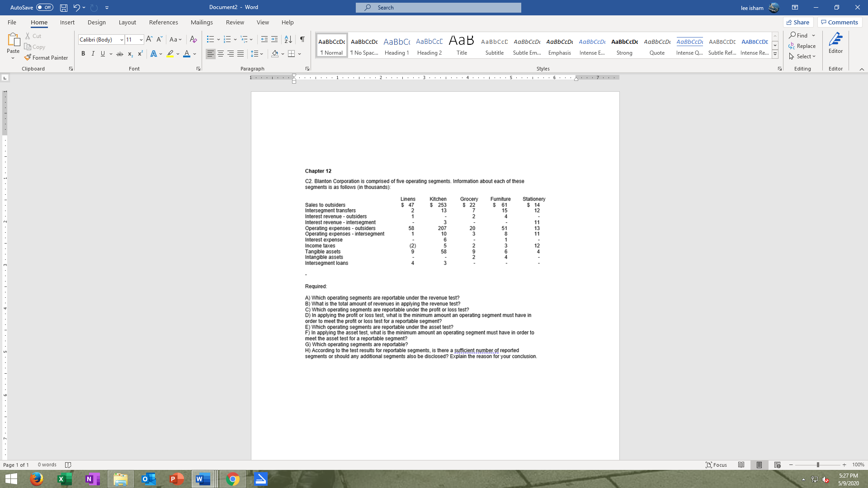Open the References ribbon tab
Viewport: 868px width, 488px height.
(x=163, y=22)
